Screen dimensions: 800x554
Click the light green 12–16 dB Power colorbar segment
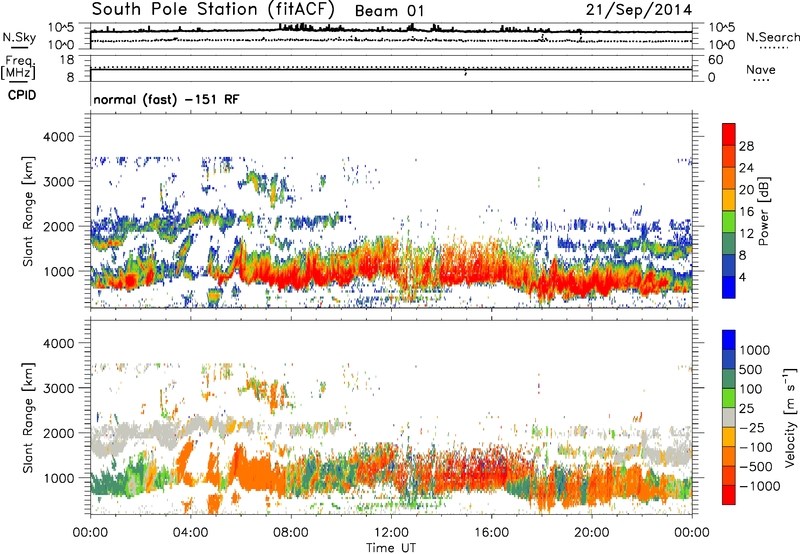729,221
